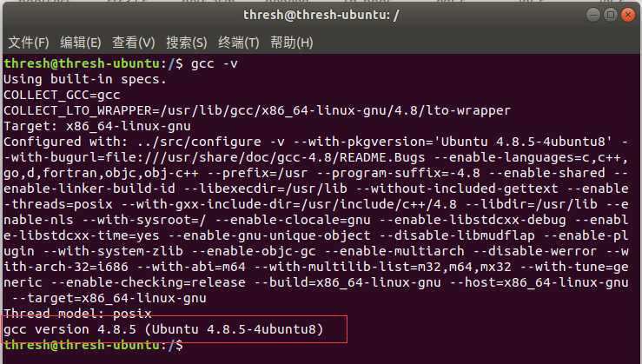Click the 'Thread model: posix' line
This screenshot has width=642, height=364.
coord(77,314)
